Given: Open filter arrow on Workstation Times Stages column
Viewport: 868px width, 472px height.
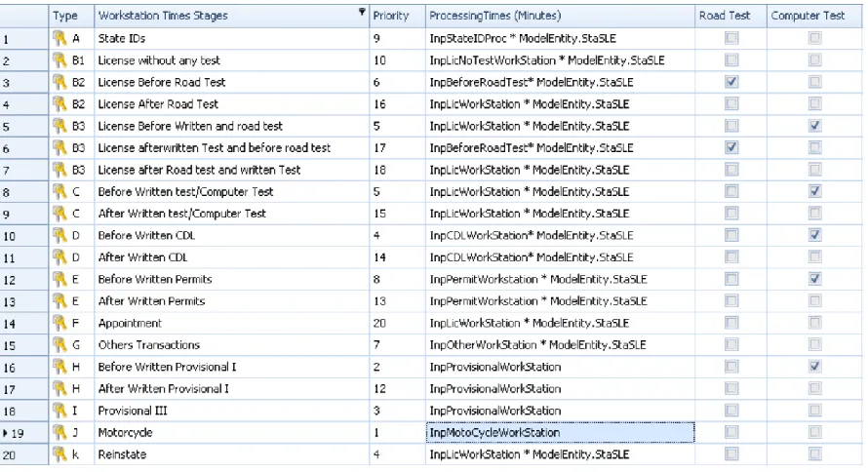Looking at the screenshot, I should (362, 11).
